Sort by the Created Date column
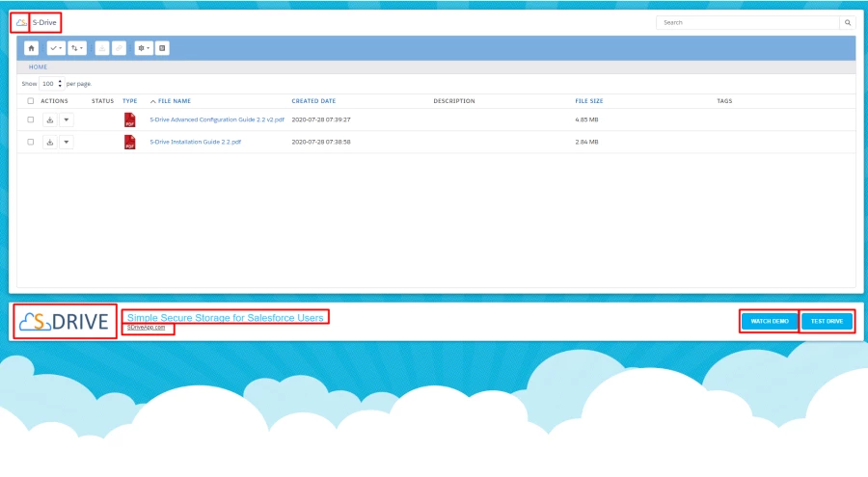This screenshot has height=477, width=868. [x=313, y=100]
